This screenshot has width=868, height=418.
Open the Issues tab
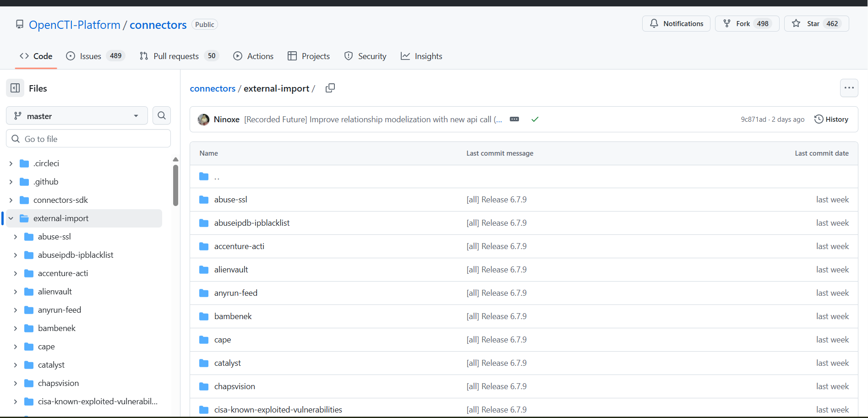[95, 56]
